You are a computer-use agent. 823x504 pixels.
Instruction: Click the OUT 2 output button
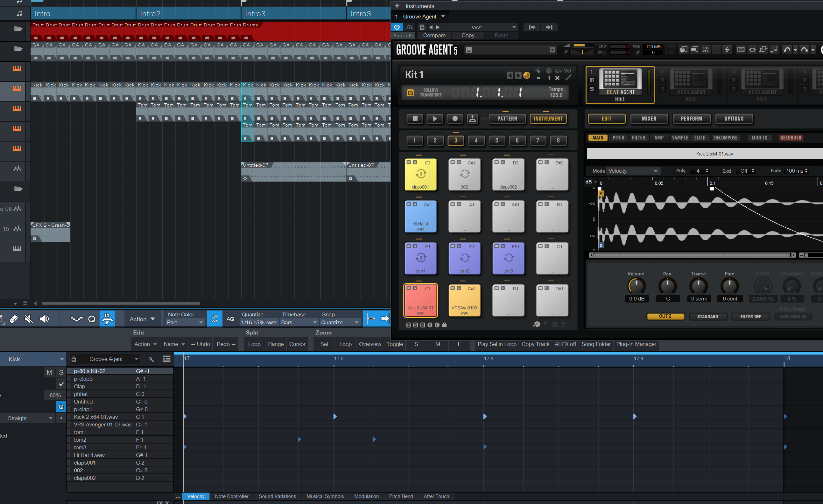(665, 316)
